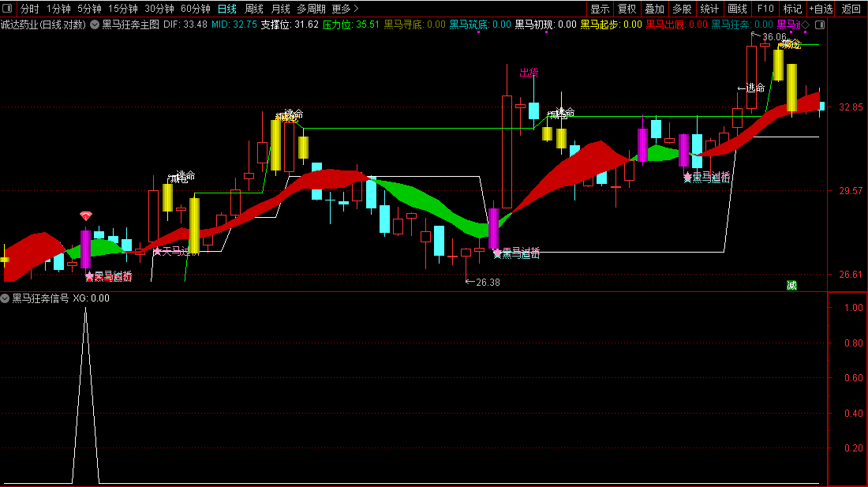Screen dimensions: 868x487
Task: Click the red diamond gem marker
Action: (85, 215)
